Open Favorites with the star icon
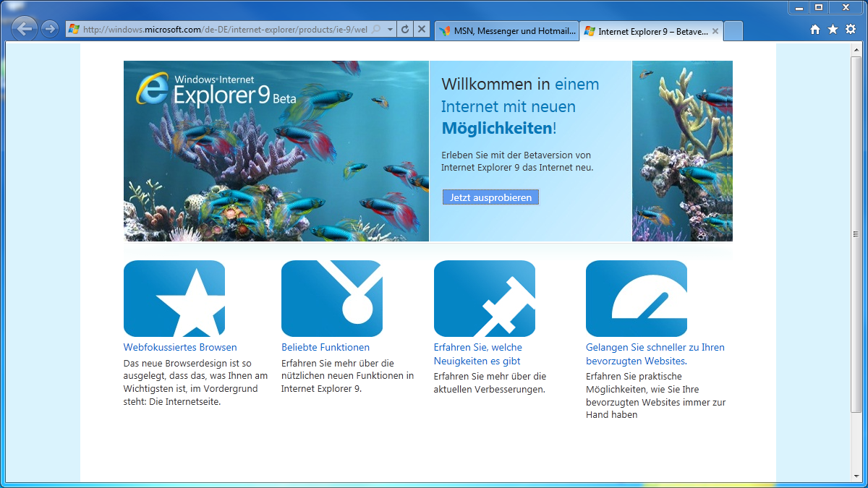This screenshot has height=488, width=868. (833, 30)
